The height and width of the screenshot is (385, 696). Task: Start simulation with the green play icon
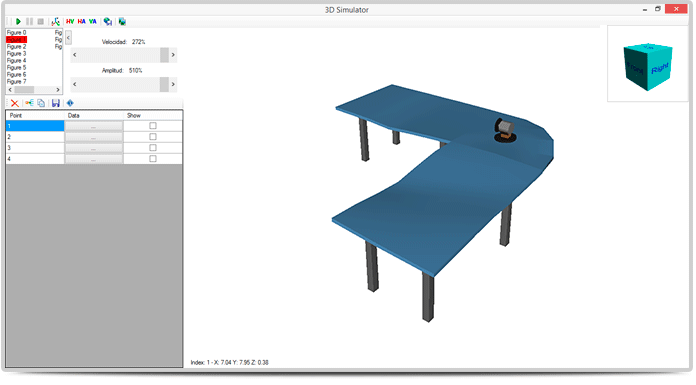click(x=18, y=21)
